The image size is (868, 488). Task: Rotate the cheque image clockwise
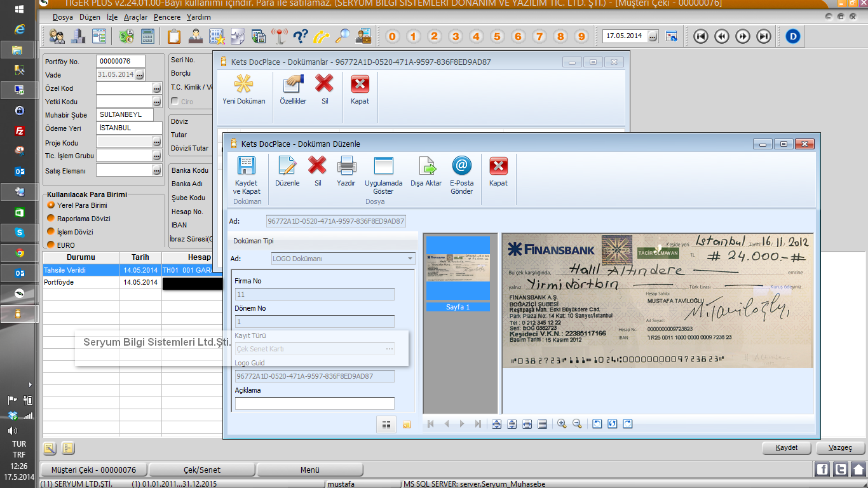pyautogui.click(x=628, y=424)
